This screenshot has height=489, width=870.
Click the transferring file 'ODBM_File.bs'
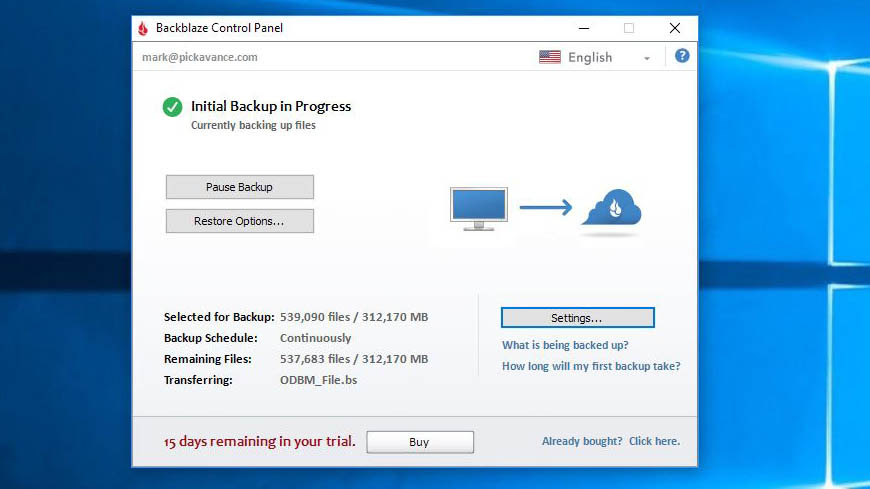[318, 380]
